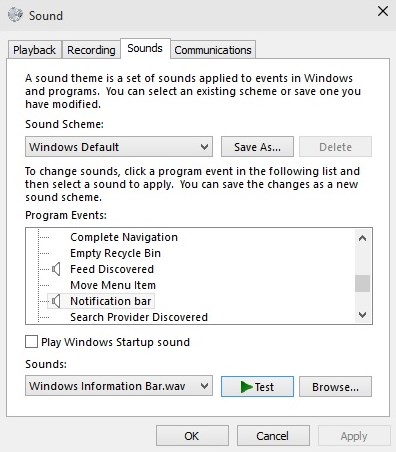Open the Recording tab
This screenshot has height=452, width=396.
tap(91, 50)
